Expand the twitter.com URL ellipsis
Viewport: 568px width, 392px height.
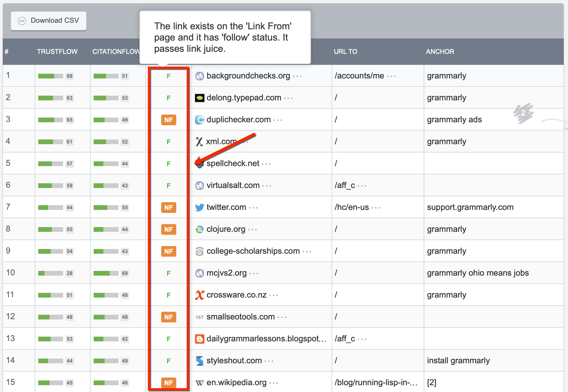(x=253, y=208)
